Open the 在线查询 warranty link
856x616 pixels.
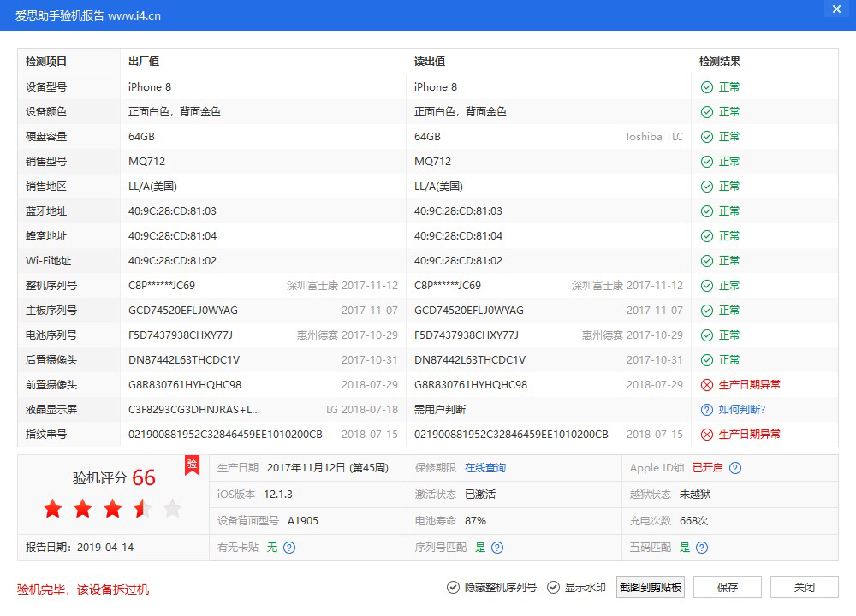(x=485, y=468)
